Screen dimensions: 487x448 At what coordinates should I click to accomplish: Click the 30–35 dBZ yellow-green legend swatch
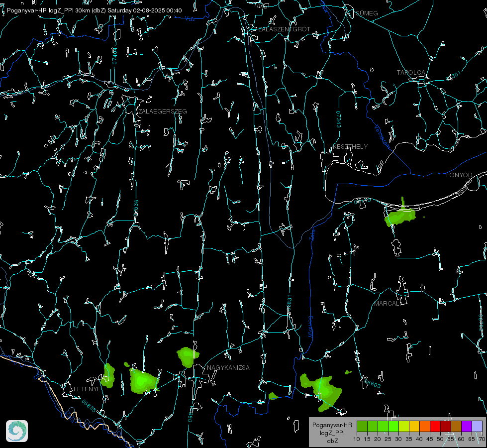pyautogui.click(x=404, y=427)
